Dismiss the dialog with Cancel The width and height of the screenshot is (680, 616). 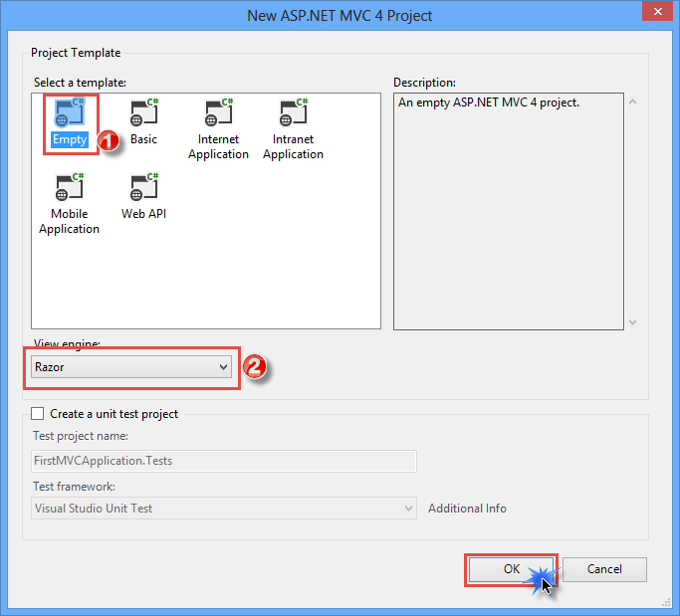(604, 569)
